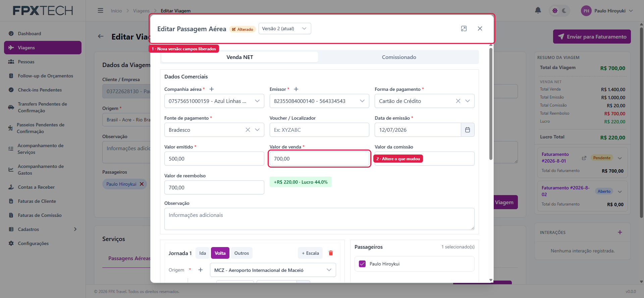Switch to light theme sun icon
Viewport: 644px width, 298px height.
point(555,11)
